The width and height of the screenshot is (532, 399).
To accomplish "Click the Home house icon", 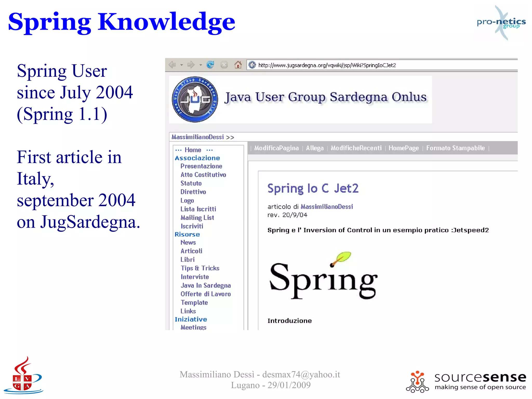I will click(238, 64).
